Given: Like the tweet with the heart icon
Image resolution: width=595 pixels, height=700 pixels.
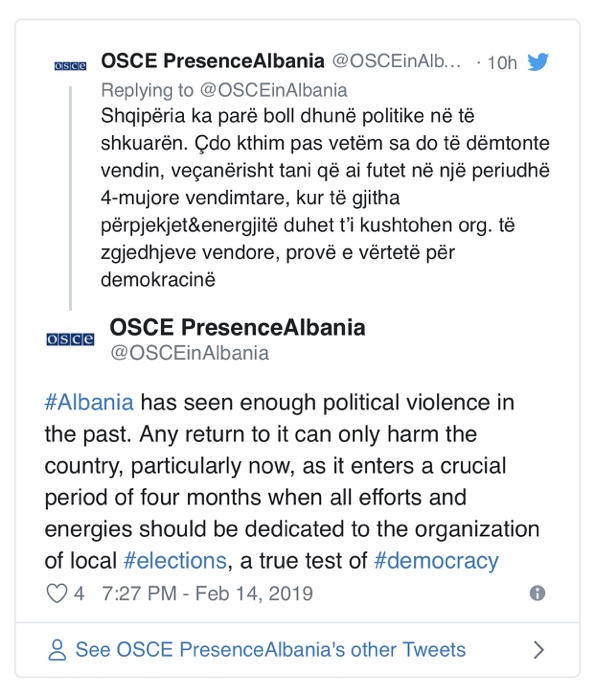Looking at the screenshot, I should point(57,593).
